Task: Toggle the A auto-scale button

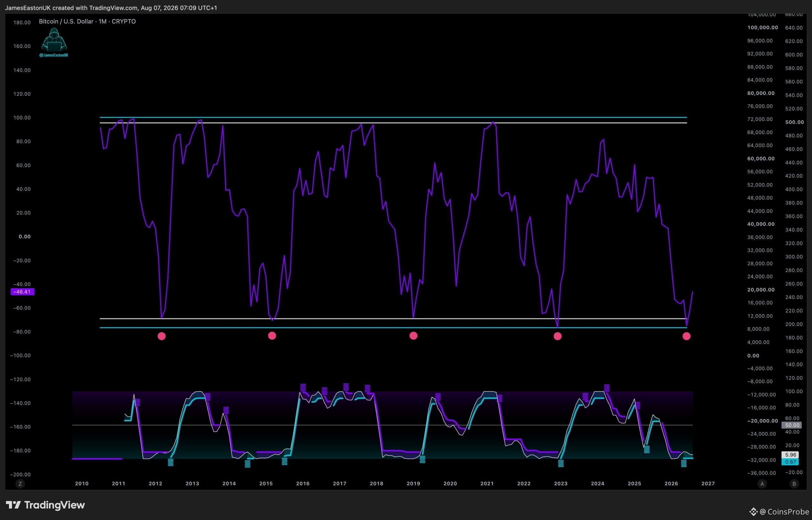Action: [762, 484]
